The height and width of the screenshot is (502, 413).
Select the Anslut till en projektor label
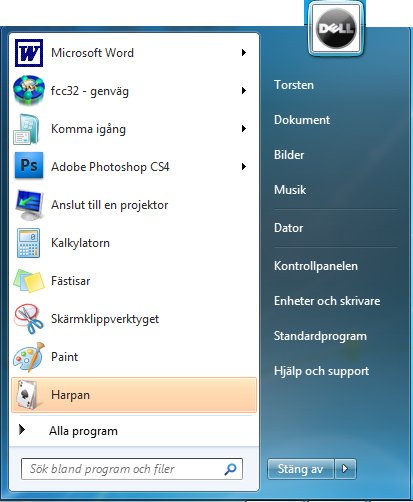click(x=110, y=205)
